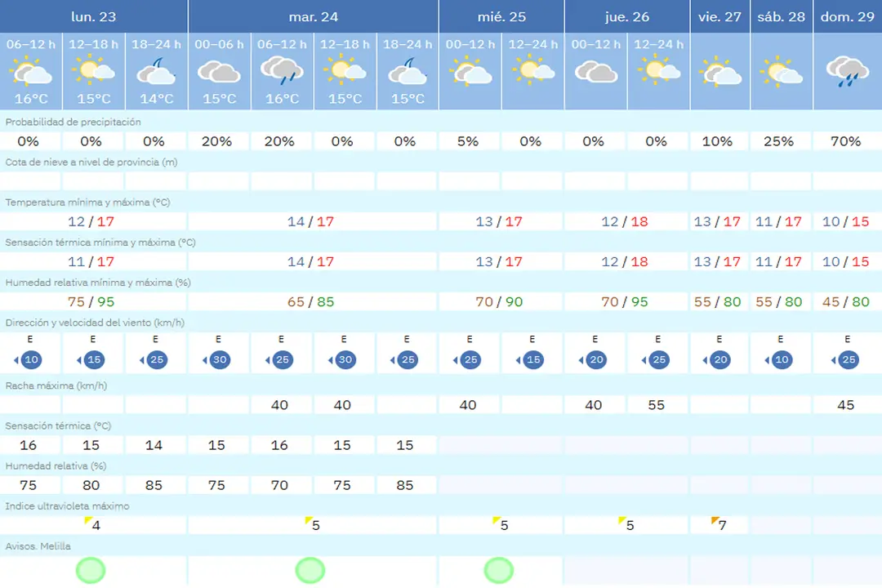The width and height of the screenshot is (882, 588).
Task: Click the 10 / 15 temperature range for dom. 29
Action: 845,221
